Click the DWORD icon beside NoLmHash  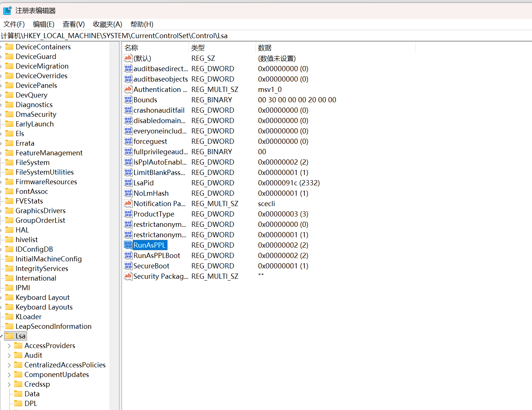click(128, 193)
